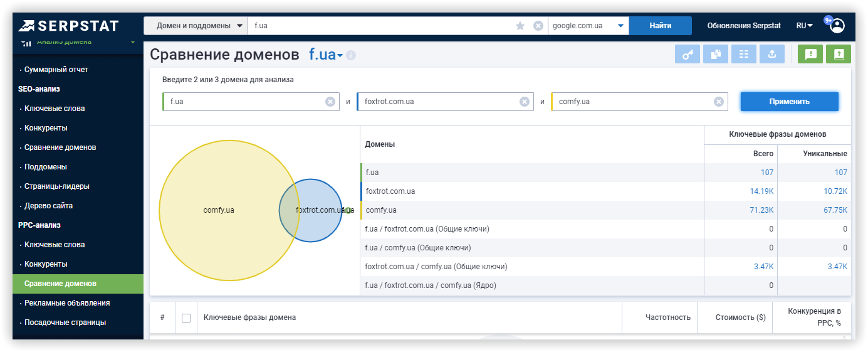Click the info icon next to f.ua title
Screen dimensions: 868x352
tap(351, 55)
